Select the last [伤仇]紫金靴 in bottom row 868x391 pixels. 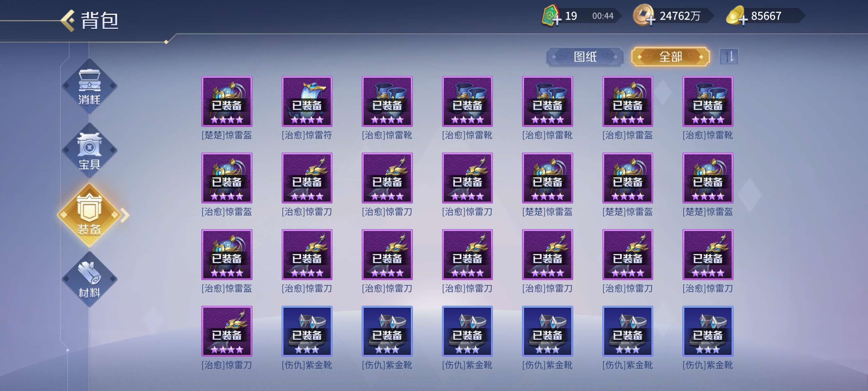[x=708, y=331]
